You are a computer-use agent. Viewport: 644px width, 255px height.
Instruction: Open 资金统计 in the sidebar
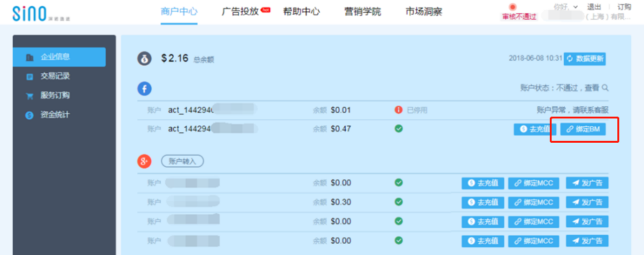pos(55,115)
